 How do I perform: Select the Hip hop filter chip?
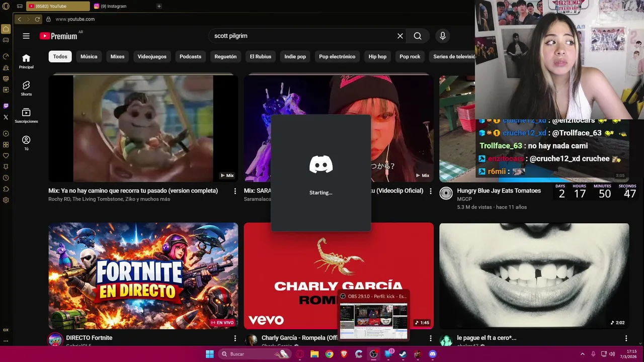click(x=377, y=56)
